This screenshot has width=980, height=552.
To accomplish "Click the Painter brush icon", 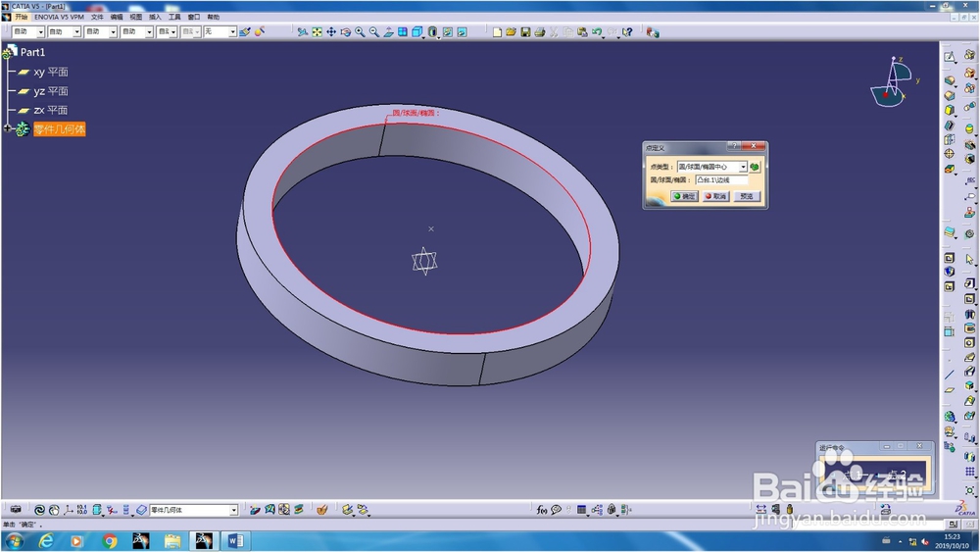I will [245, 32].
